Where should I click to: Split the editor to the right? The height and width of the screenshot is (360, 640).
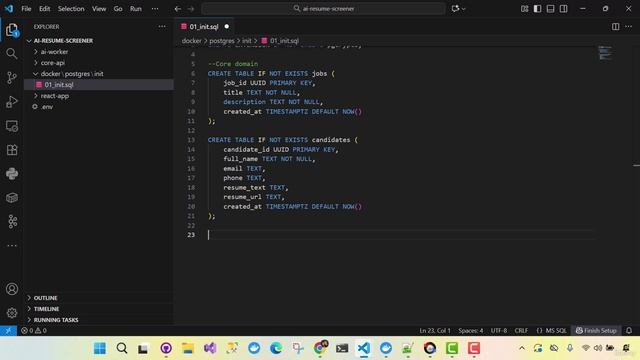click(x=616, y=27)
